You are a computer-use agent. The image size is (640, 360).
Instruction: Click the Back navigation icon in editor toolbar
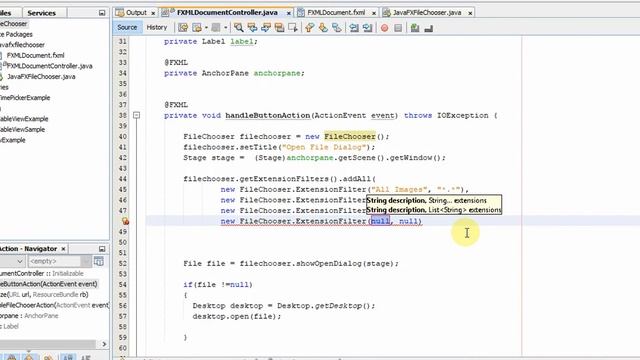click(x=197, y=27)
